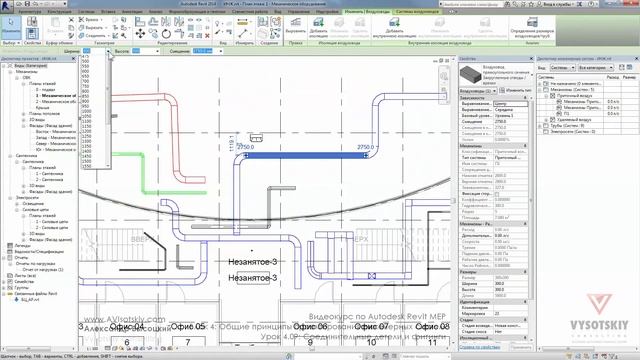
Task: Click duct/pipe sizing (Определение размеров) icon
Action: 532,27
